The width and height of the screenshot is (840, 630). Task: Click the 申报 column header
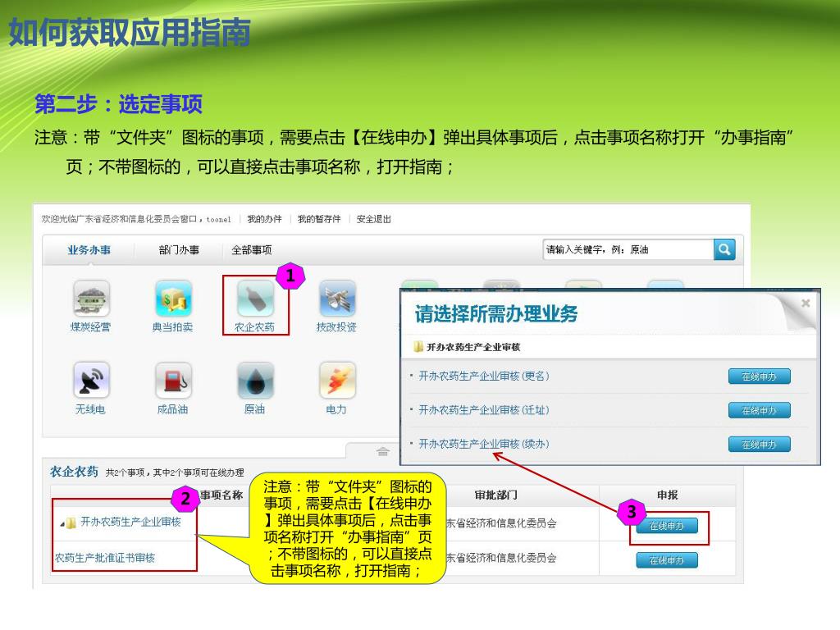click(x=668, y=495)
